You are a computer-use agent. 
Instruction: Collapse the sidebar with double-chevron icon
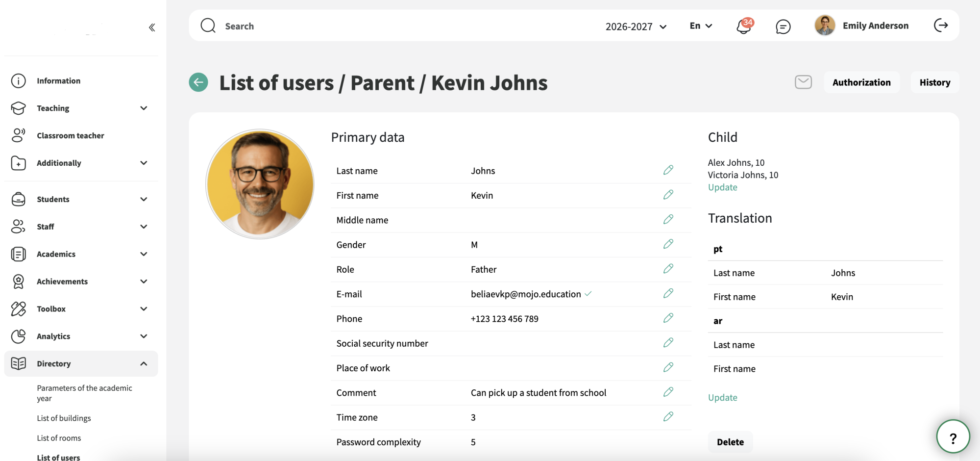tap(152, 27)
